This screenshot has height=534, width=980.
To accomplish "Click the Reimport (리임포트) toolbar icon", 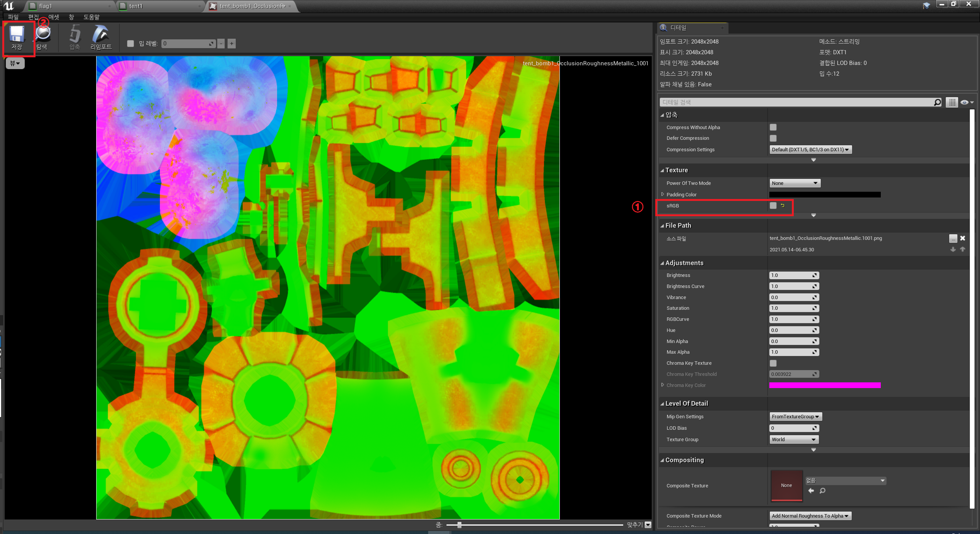I will pyautogui.click(x=101, y=34).
